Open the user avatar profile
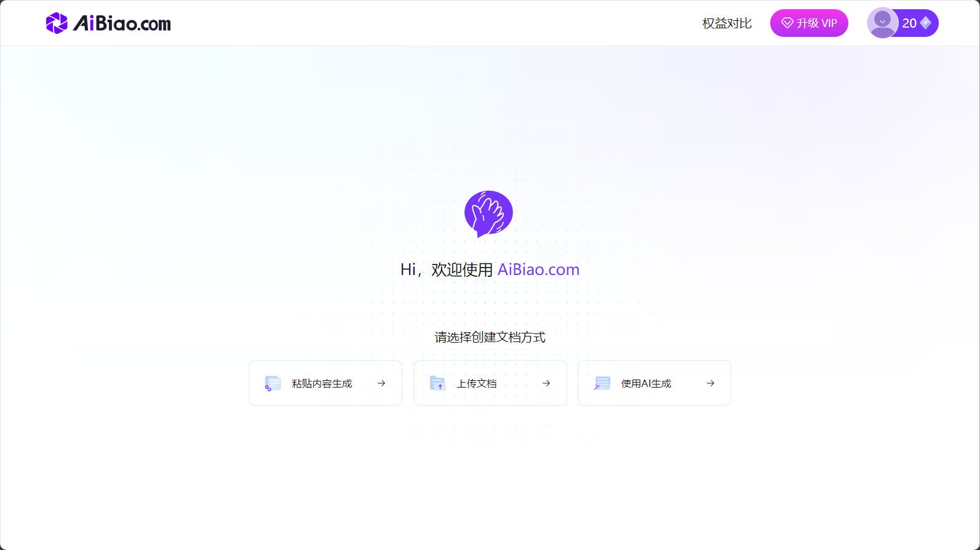Screen dimensions: 980x550 pos(882,23)
